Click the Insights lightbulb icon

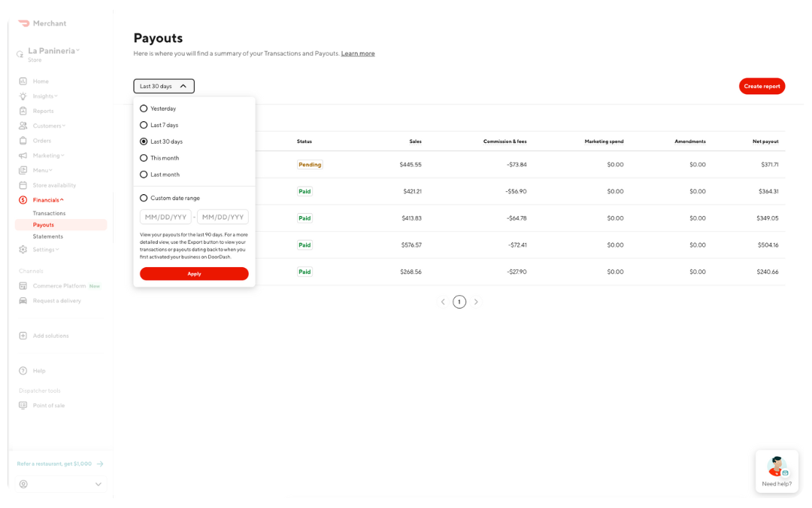pos(24,96)
